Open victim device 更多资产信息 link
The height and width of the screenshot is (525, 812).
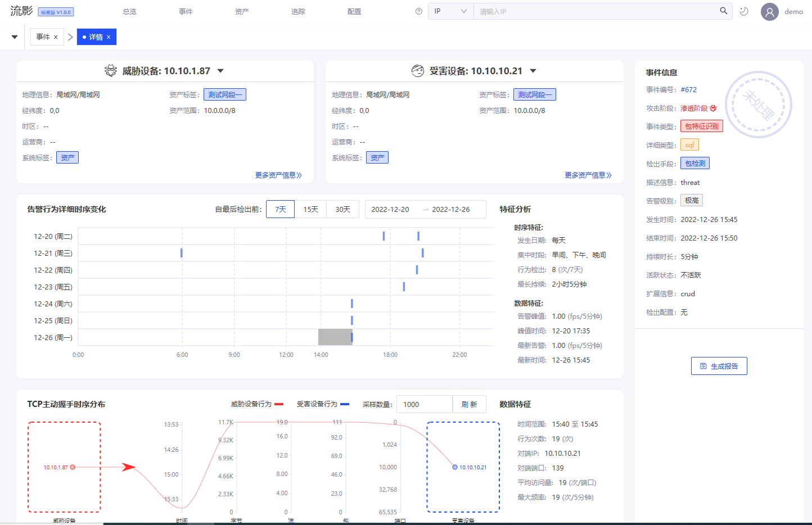[588, 175]
